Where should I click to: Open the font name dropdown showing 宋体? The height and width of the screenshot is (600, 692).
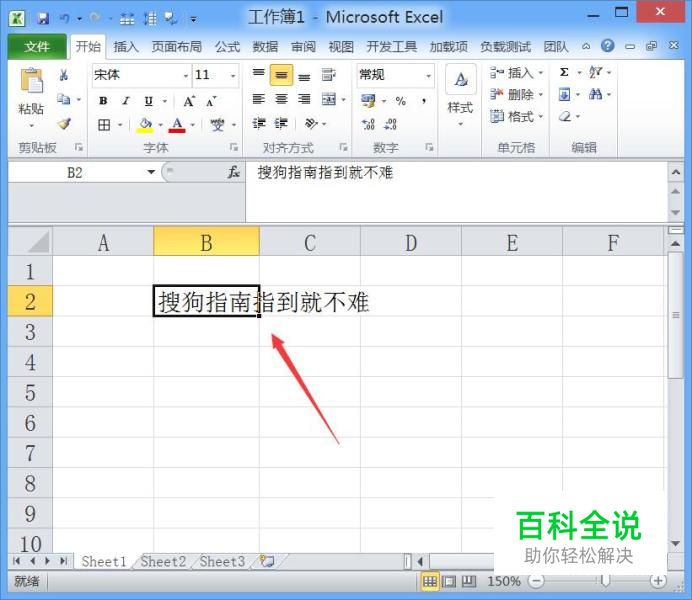coord(186,75)
